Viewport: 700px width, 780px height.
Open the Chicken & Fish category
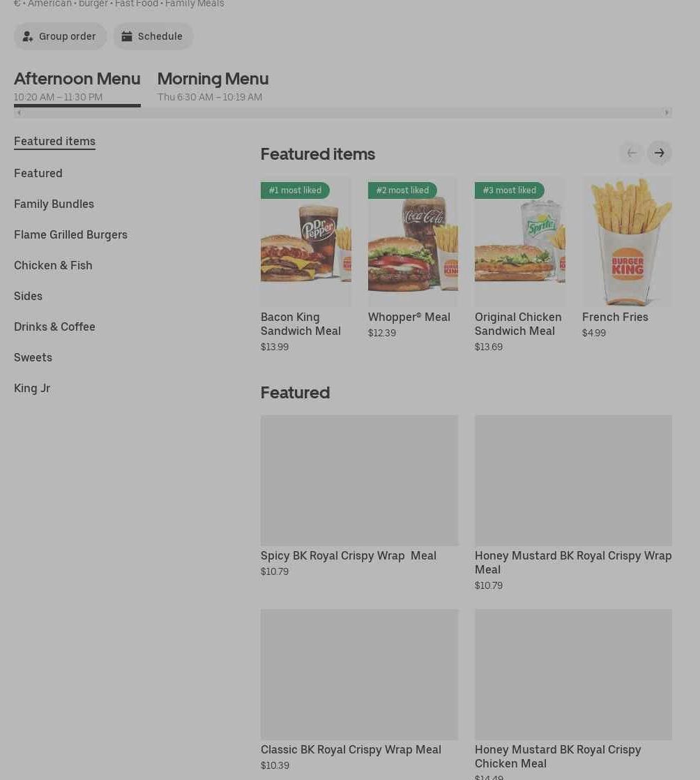pos(53,266)
